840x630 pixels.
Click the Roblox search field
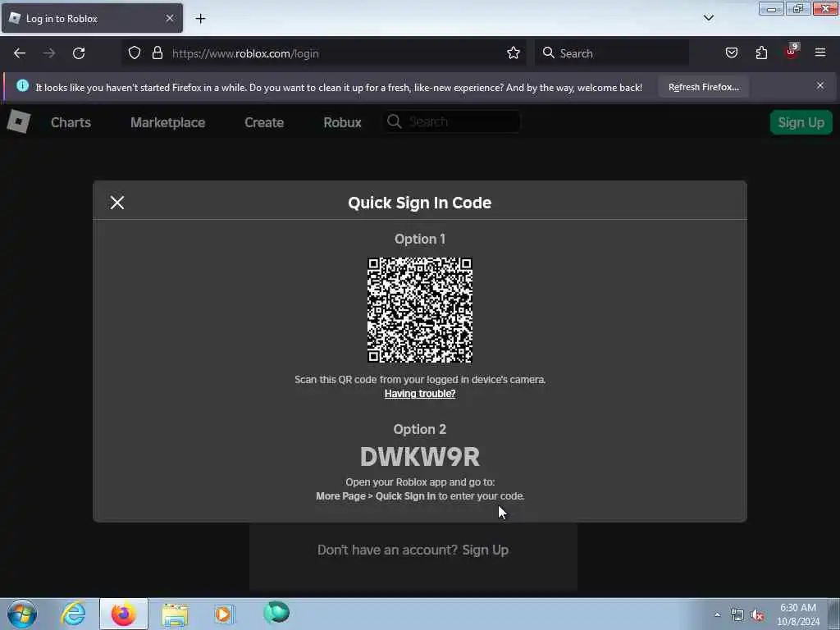click(452, 121)
